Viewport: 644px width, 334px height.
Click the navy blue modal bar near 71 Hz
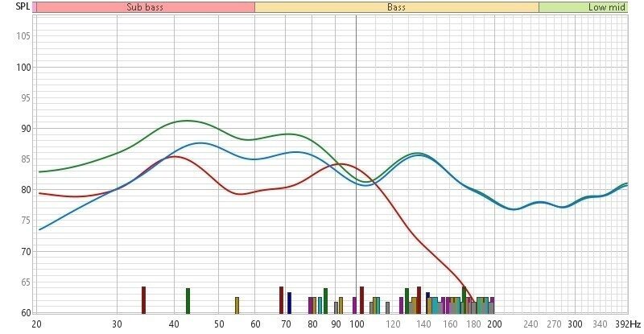(x=289, y=303)
